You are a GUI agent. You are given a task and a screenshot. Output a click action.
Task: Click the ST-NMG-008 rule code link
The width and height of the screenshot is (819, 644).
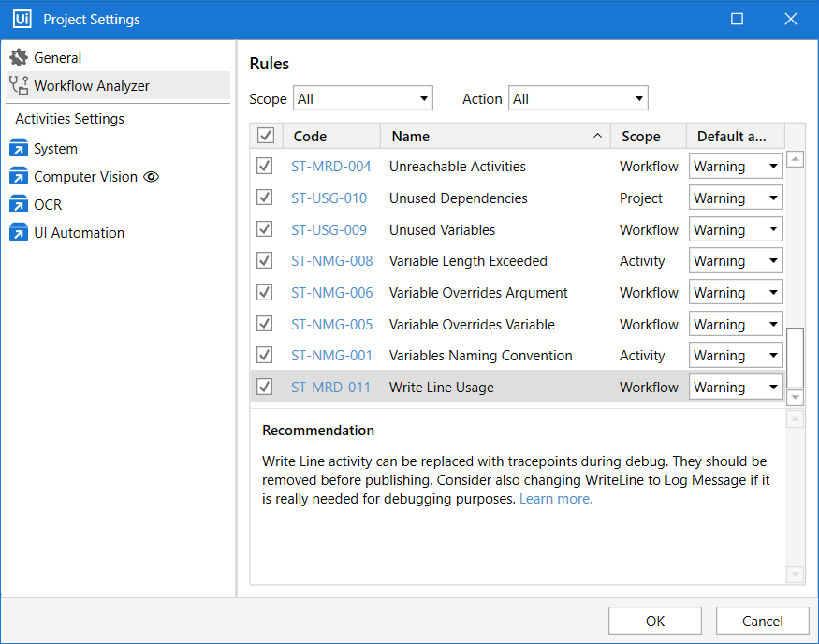(331, 261)
